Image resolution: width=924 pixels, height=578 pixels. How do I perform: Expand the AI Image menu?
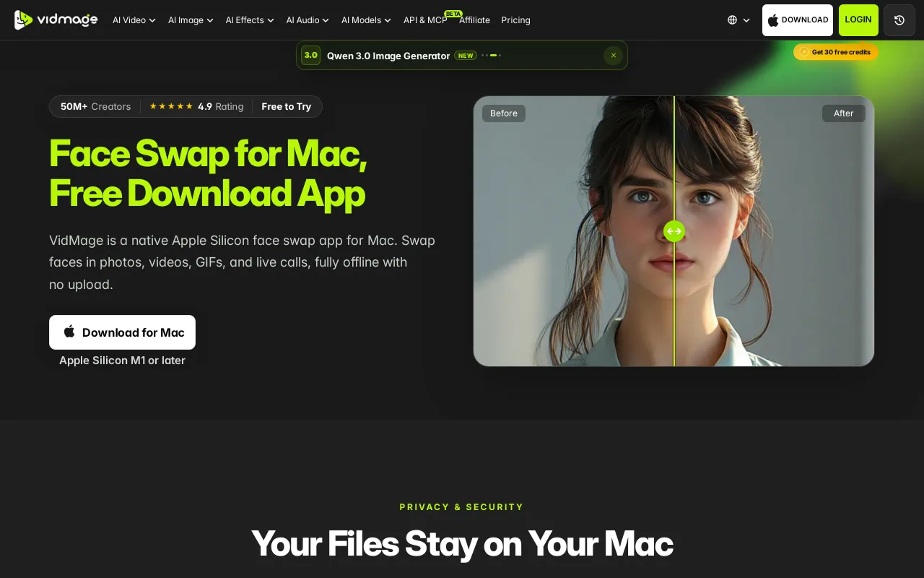tap(191, 20)
